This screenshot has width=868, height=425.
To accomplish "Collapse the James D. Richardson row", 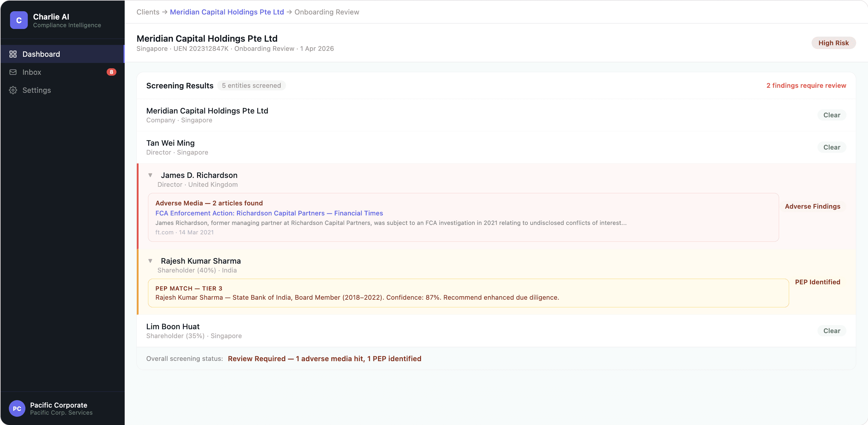I will (150, 175).
